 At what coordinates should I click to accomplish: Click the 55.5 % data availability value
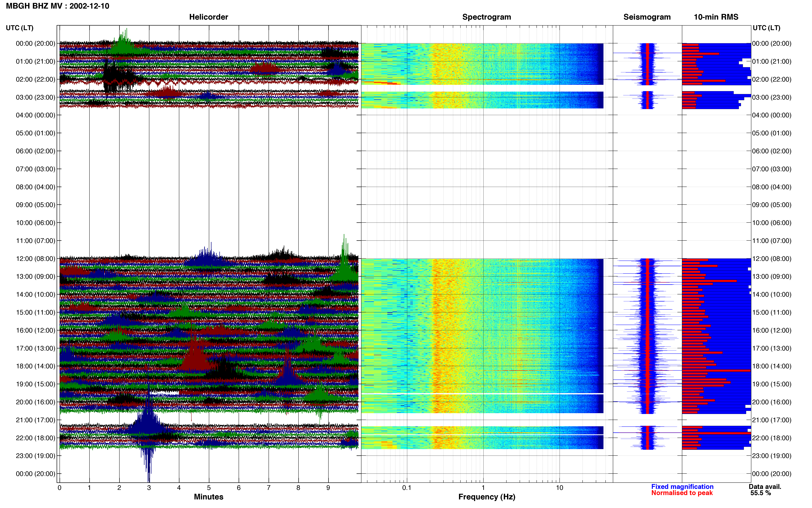pyautogui.click(x=761, y=493)
